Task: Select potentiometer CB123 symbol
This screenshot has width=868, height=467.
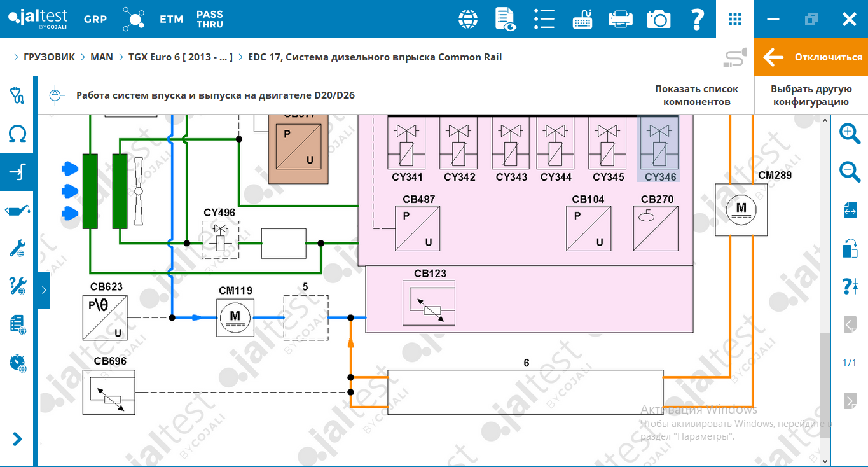Action: 429,303
